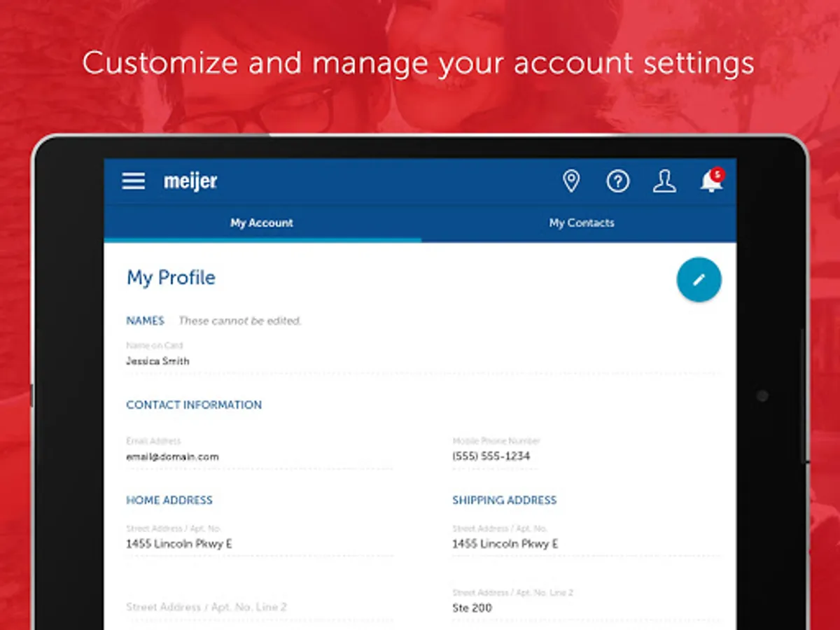
Task: Click the NAMES section label
Action: click(x=145, y=321)
